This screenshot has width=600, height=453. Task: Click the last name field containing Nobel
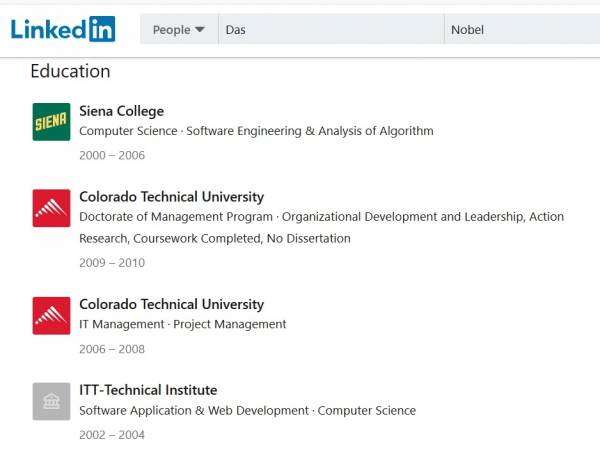522,30
